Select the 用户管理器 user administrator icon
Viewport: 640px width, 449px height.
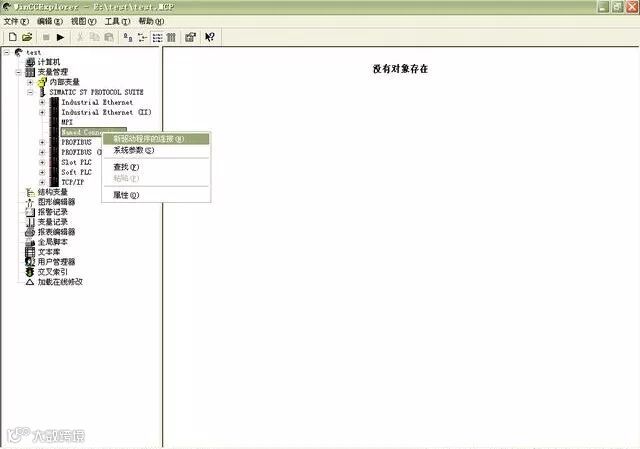click(x=30, y=262)
